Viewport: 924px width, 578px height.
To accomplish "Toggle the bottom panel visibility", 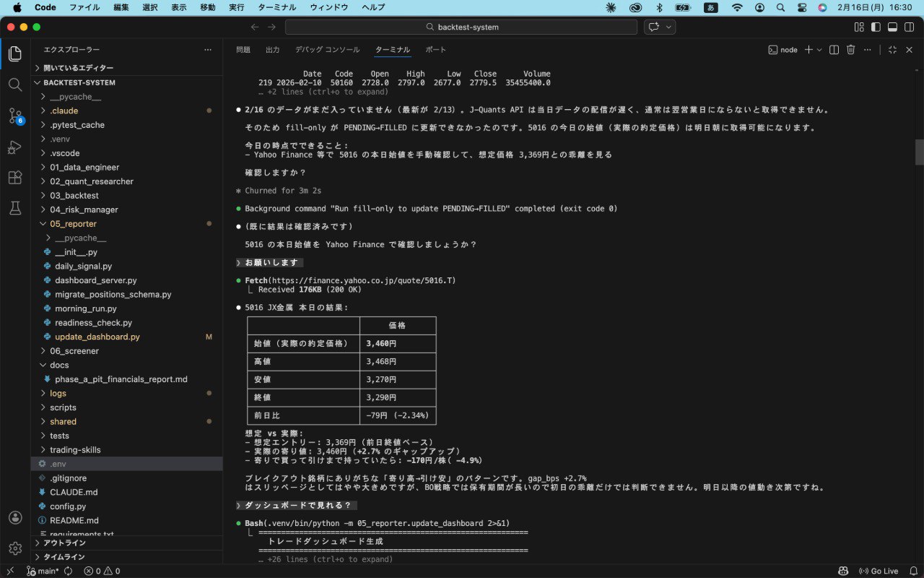I will click(x=892, y=27).
